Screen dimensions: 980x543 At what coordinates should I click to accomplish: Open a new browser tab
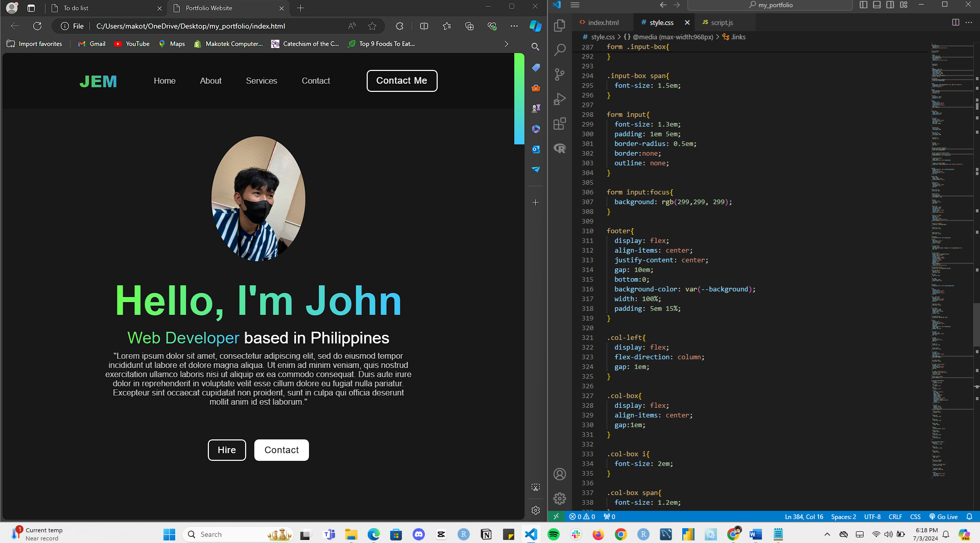tap(300, 8)
